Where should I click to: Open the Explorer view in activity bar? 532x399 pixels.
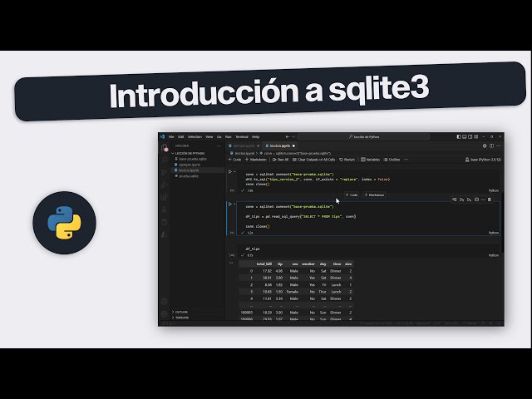pyautogui.click(x=165, y=148)
